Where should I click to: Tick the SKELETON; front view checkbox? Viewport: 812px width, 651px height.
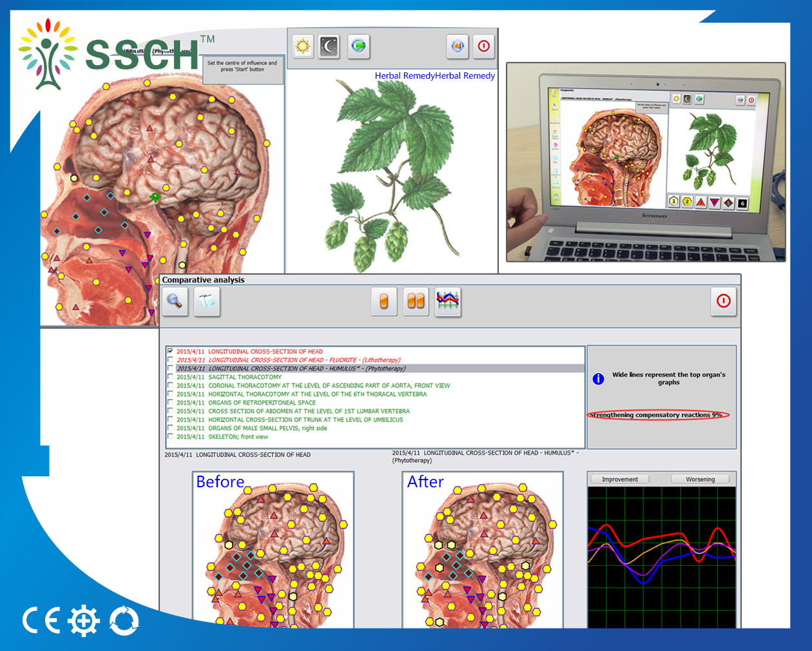[170, 436]
